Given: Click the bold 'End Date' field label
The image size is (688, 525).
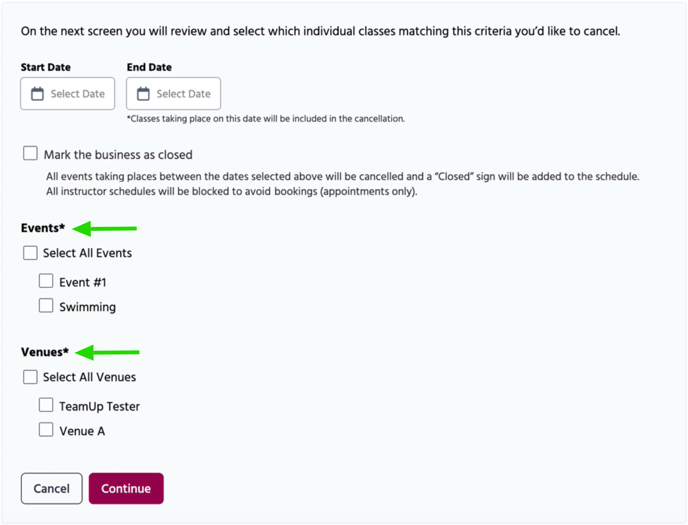Looking at the screenshot, I should [150, 67].
